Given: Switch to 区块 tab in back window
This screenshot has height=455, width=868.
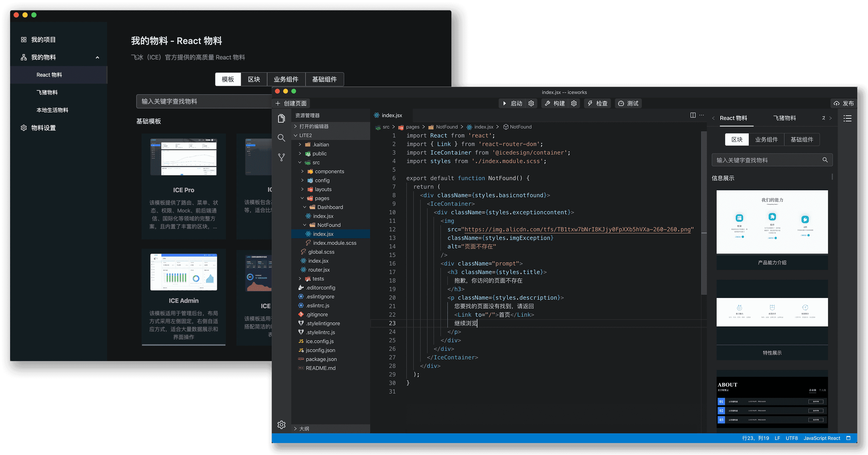Looking at the screenshot, I should 254,79.
